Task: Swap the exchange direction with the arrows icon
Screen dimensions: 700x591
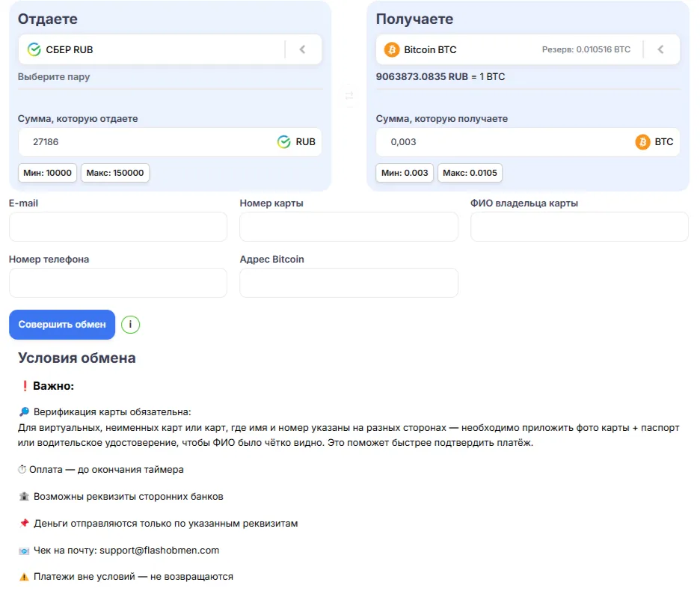Action: click(349, 95)
